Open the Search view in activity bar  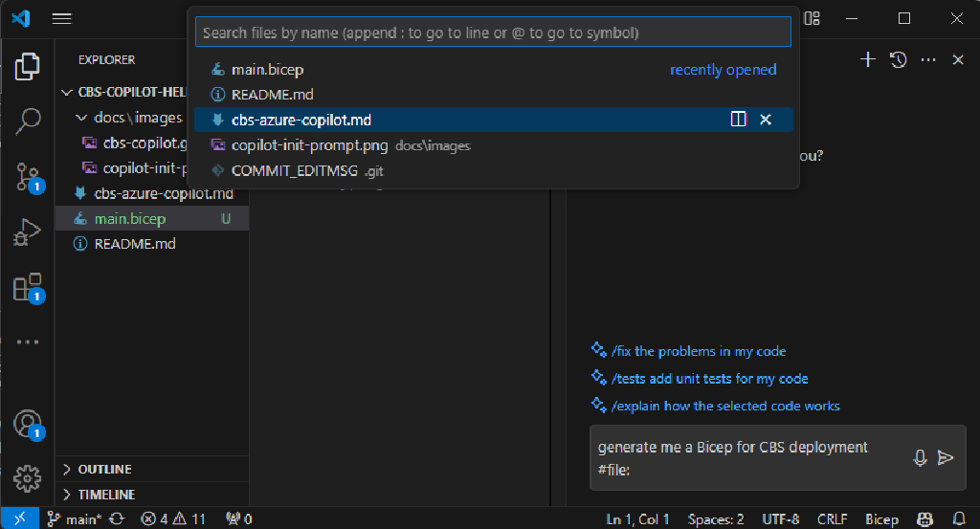(x=27, y=121)
